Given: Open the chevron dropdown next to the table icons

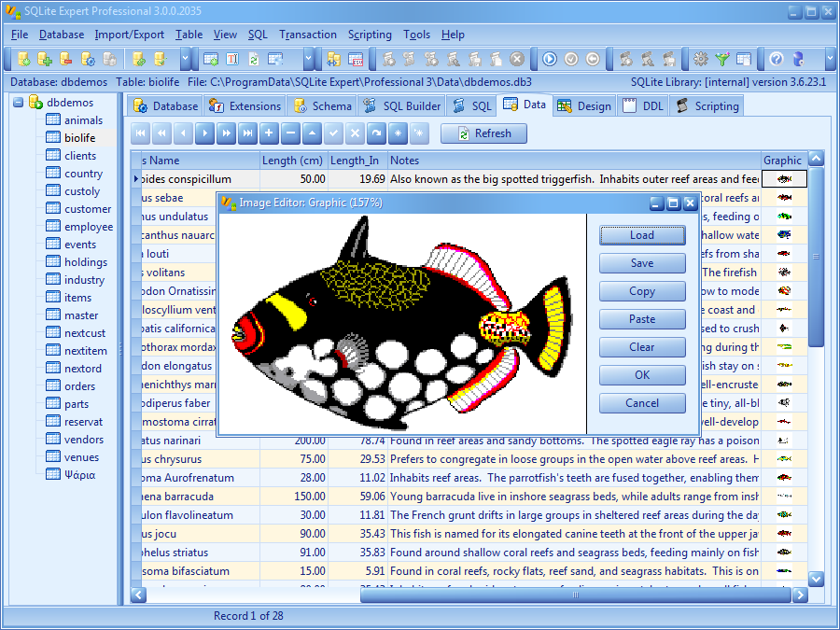Looking at the screenshot, I should [306, 60].
